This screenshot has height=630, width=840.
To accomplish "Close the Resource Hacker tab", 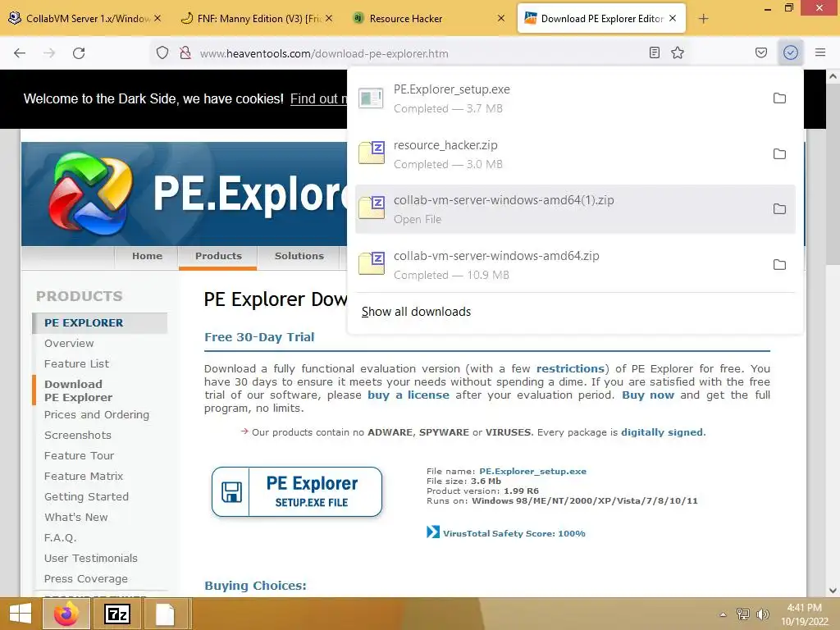I will pyautogui.click(x=501, y=18).
